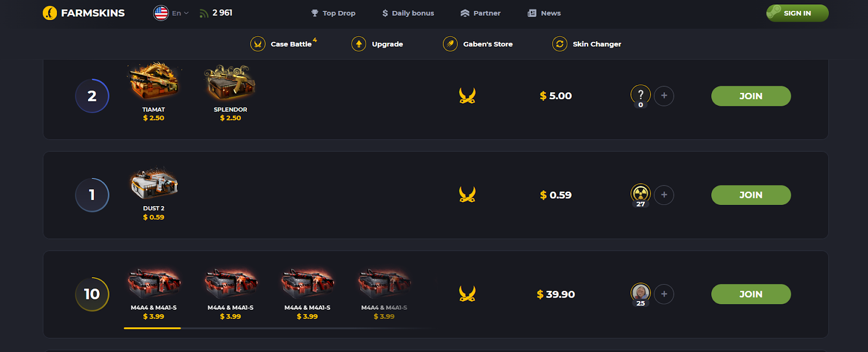Click the Farmskins logo icon
Screen dimensions: 868x352
click(50, 13)
